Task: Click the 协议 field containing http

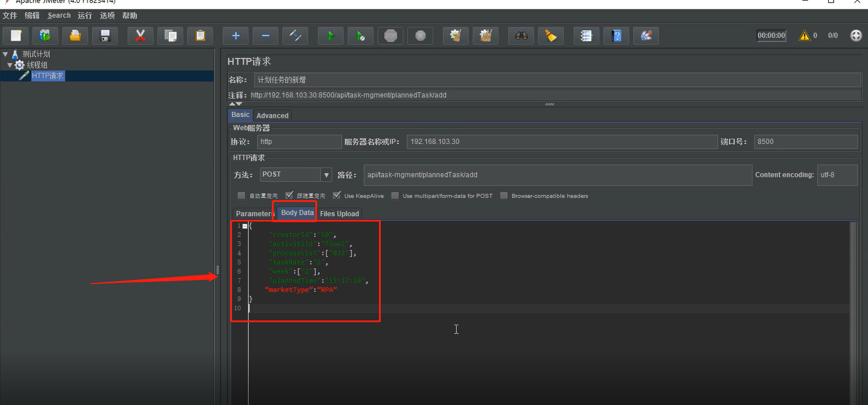Action: pyautogui.click(x=299, y=142)
